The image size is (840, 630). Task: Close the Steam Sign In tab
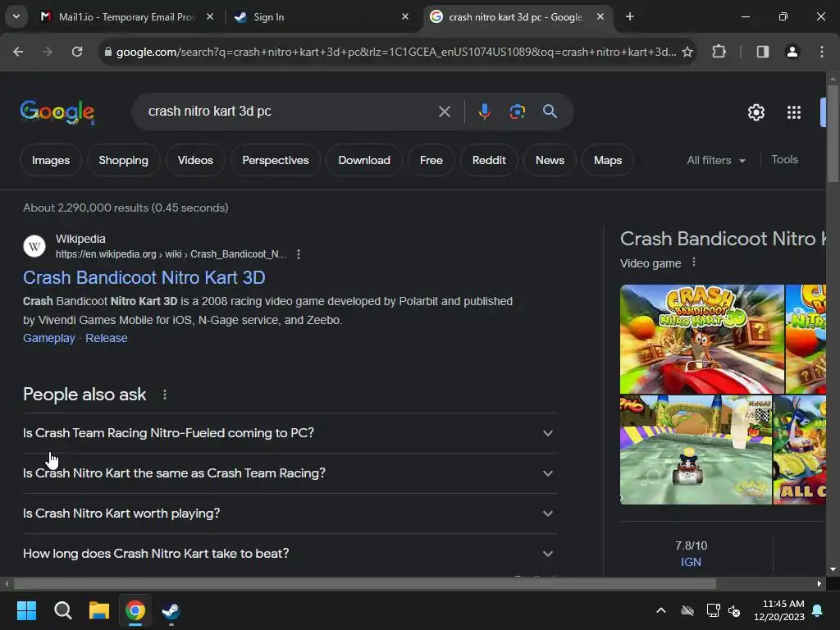coord(405,17)
